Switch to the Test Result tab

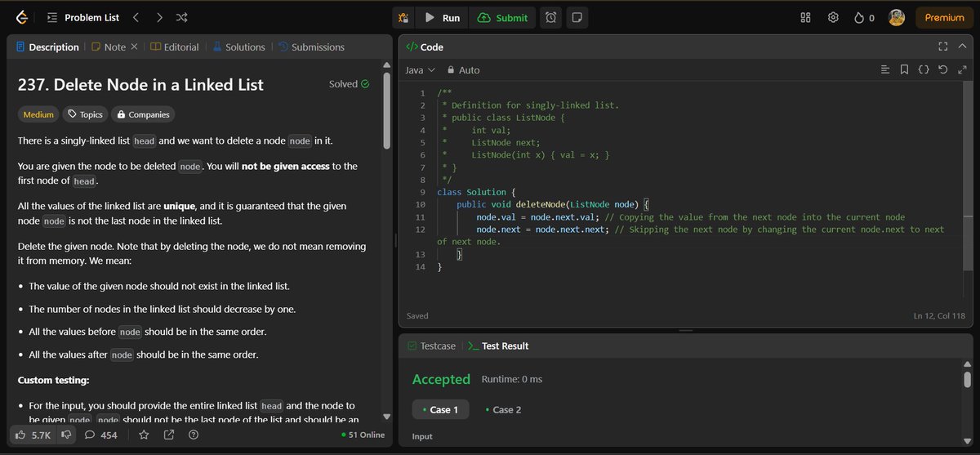point(498,346)
